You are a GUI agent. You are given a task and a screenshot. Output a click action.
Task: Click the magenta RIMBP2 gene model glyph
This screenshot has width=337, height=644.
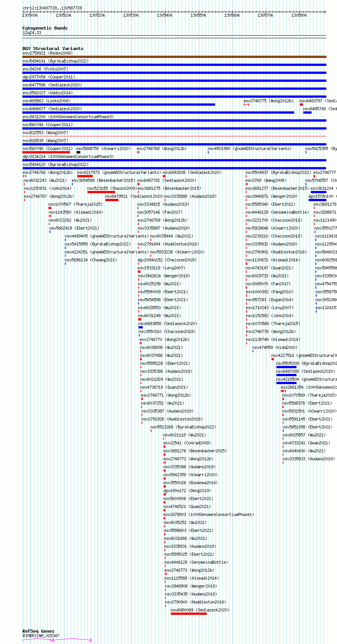click(x=57, y=640)
